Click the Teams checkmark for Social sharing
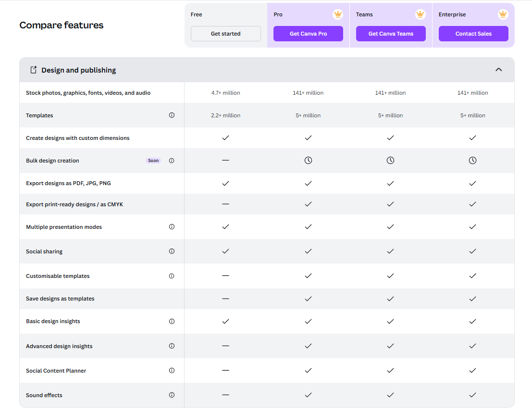The image size is (532, 413). pos(391,251)
